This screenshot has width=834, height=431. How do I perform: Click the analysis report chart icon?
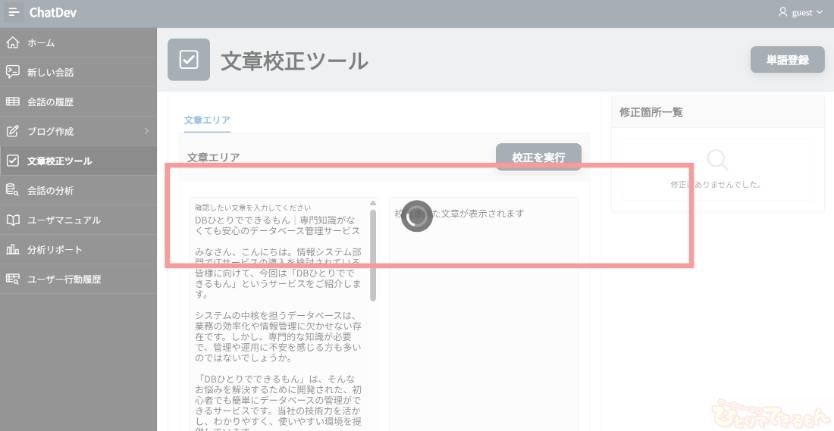point(13,249)
